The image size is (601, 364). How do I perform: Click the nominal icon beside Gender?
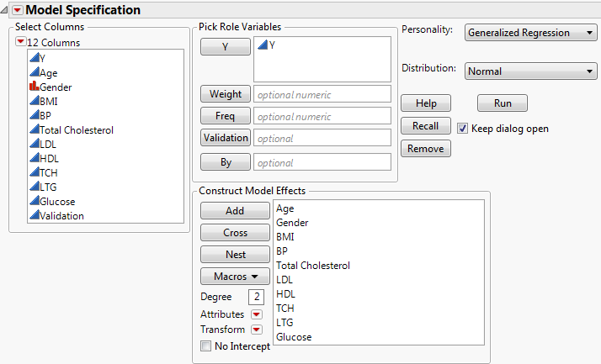point(34,87)
